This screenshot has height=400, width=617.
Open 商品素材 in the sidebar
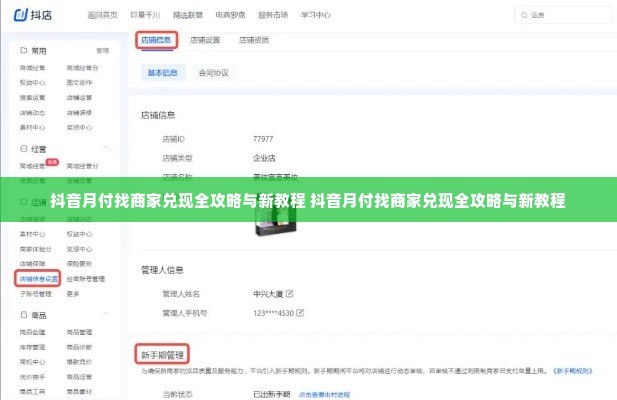pos(79,392)
